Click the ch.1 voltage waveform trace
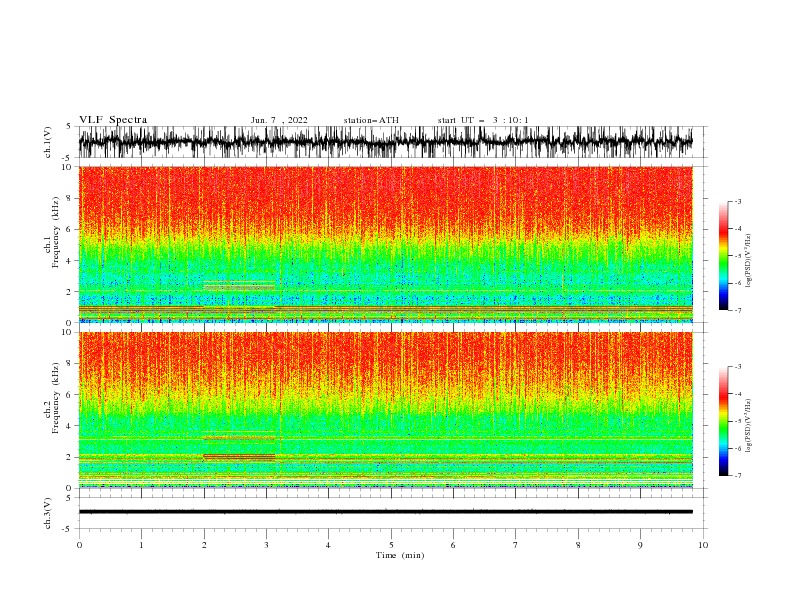Image resolution: width=792 pixels, height=612 pixels. (x=385, y=142)
